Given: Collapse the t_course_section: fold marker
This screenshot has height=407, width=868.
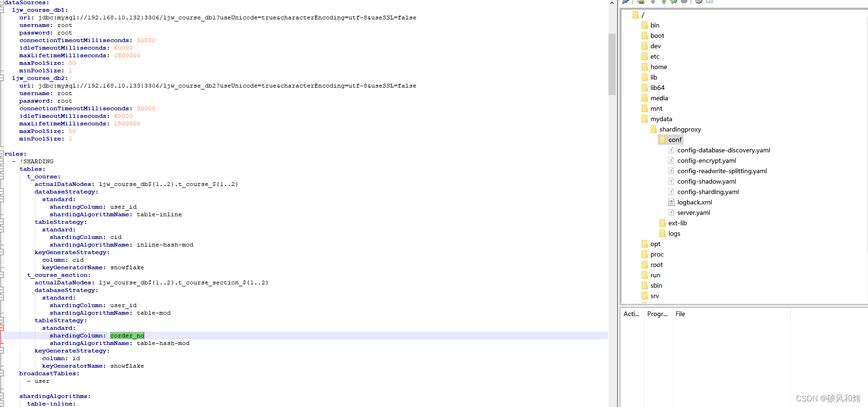Looking at the screenshot, I should 2,275.
